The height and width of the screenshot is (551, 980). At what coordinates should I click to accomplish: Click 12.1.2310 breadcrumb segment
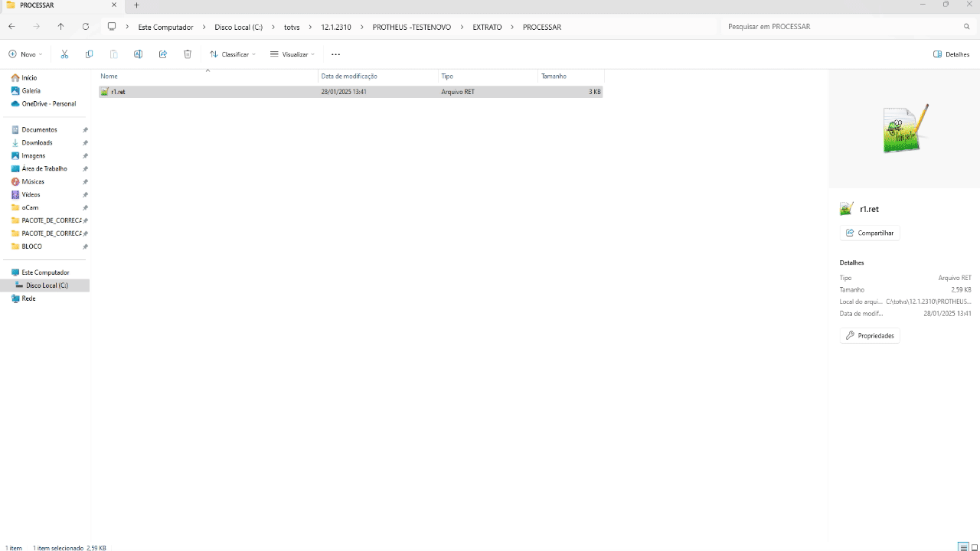tap(336, 27)
